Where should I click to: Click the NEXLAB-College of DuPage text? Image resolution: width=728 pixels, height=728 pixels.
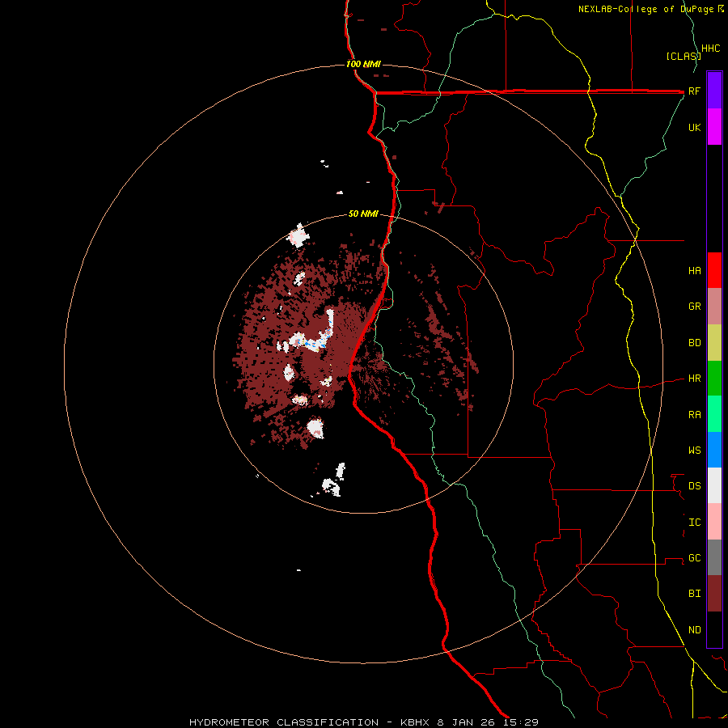[x=645, y=9]
